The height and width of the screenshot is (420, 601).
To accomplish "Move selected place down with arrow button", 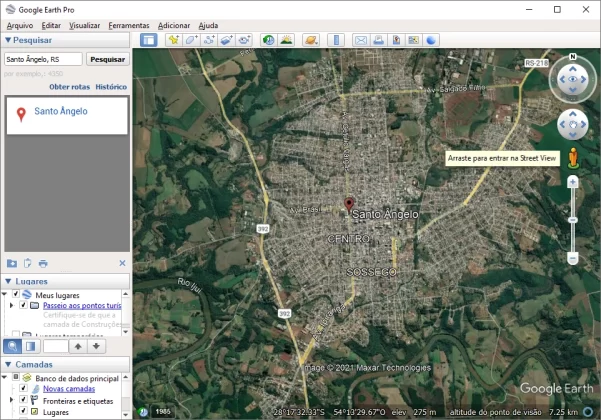I will (96, 346).
